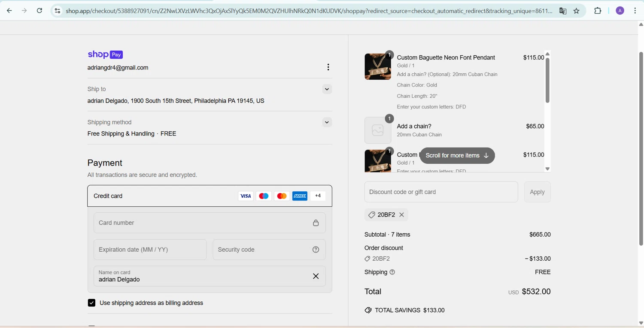644x328 pixels.
Task: Open shipping info help icon
Action: tap(392, 272)
